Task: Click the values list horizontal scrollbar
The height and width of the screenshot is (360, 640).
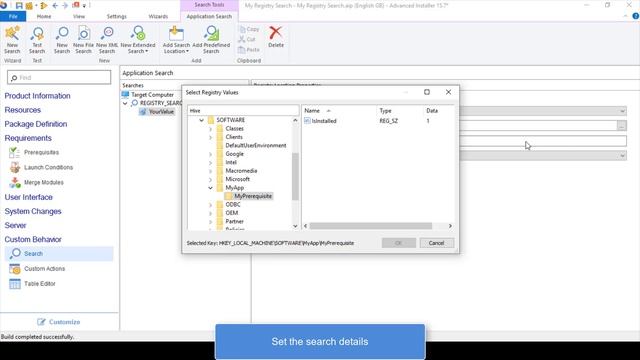Action: click(x=371, y=226)
